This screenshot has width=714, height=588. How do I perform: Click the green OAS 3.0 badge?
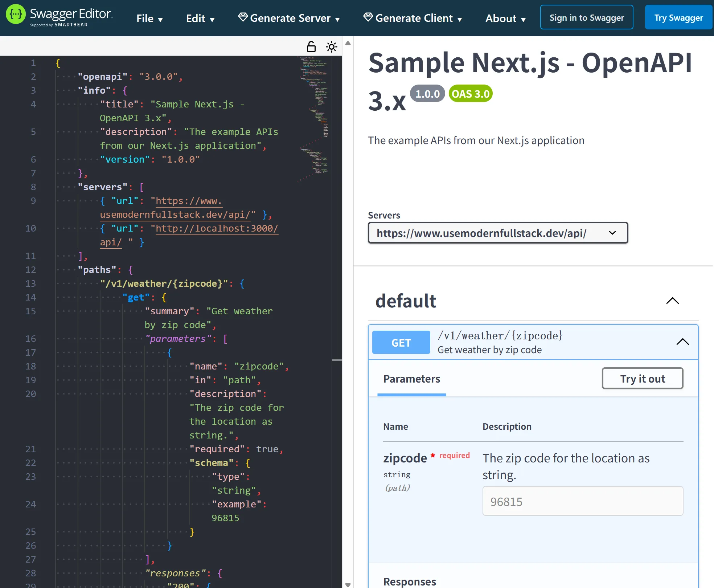pos(470,94)
